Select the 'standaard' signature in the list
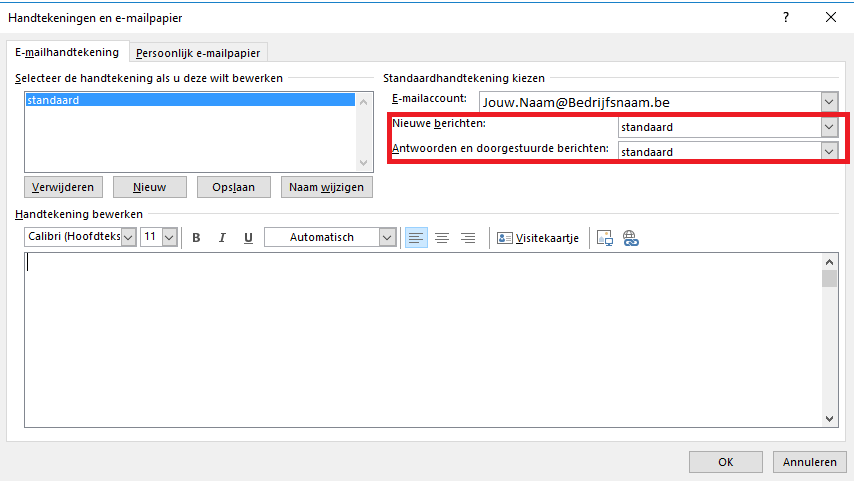This screenshot has width=854, height=481. point(190,100)
